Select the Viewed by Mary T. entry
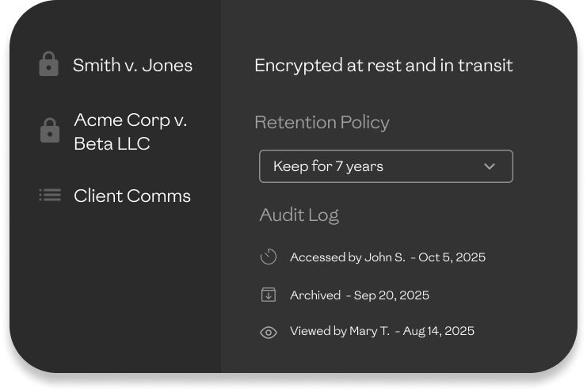587x392 pixels. click(x=339, y=331)
